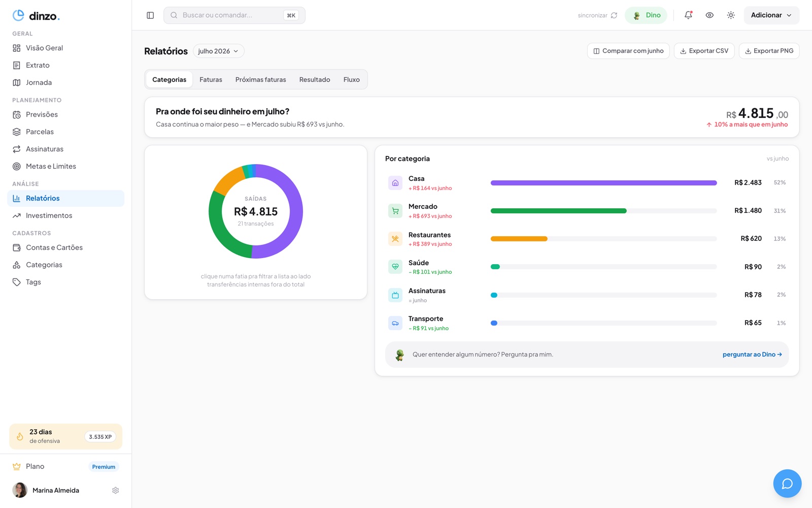Viewport: 812px width, 508px height.
Task: Click the Casa house category icon
Action: pyautogui.click(x=395, y=183)
